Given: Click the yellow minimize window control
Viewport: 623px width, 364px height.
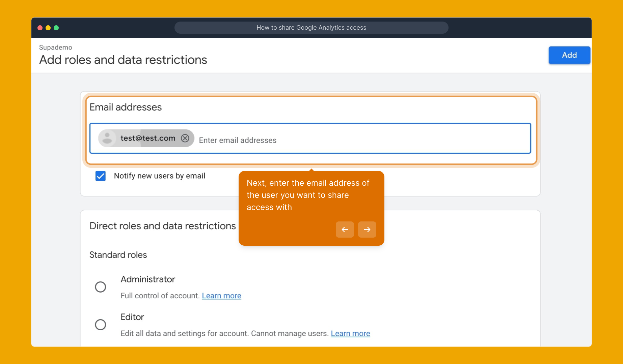Looking at the screenshot, I should coord(48,28).
